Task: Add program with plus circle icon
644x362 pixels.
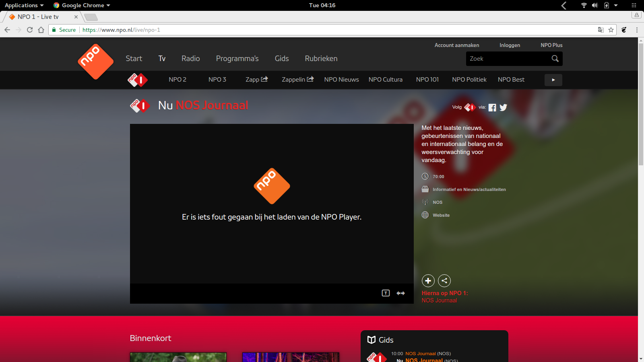Action: tap(428, 281)
